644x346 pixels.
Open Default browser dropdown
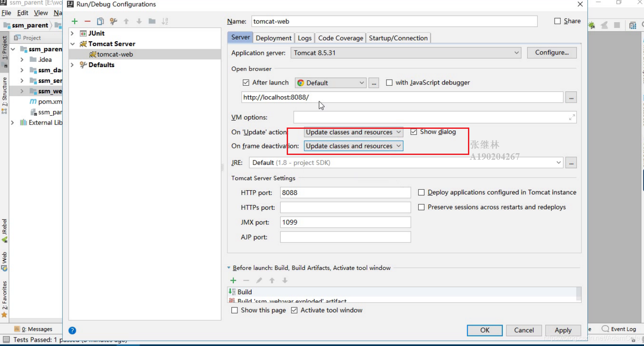click(330, 83)
